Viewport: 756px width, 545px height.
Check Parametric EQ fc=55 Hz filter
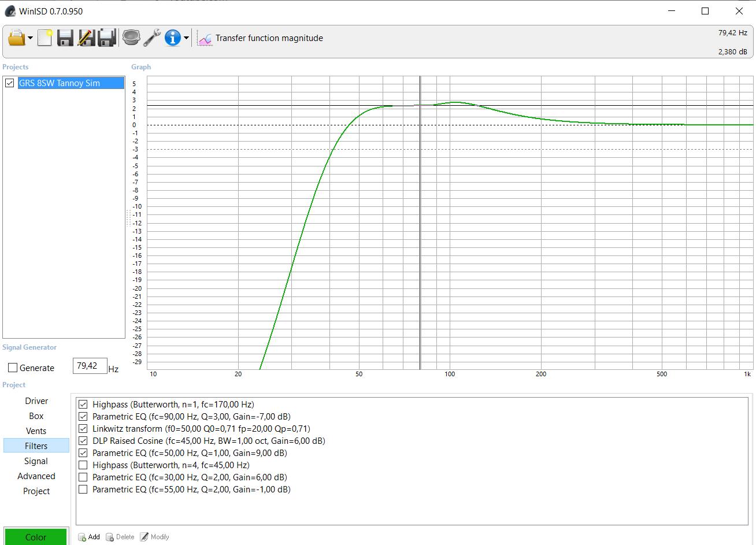[x=83, y=490]
